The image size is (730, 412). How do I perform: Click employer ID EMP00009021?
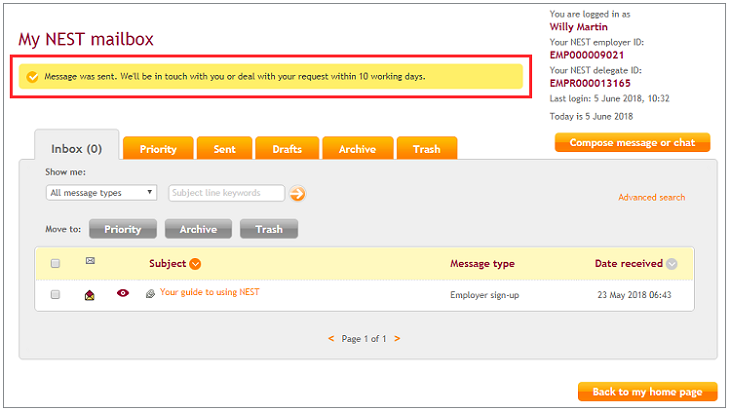tap(587, 55)
